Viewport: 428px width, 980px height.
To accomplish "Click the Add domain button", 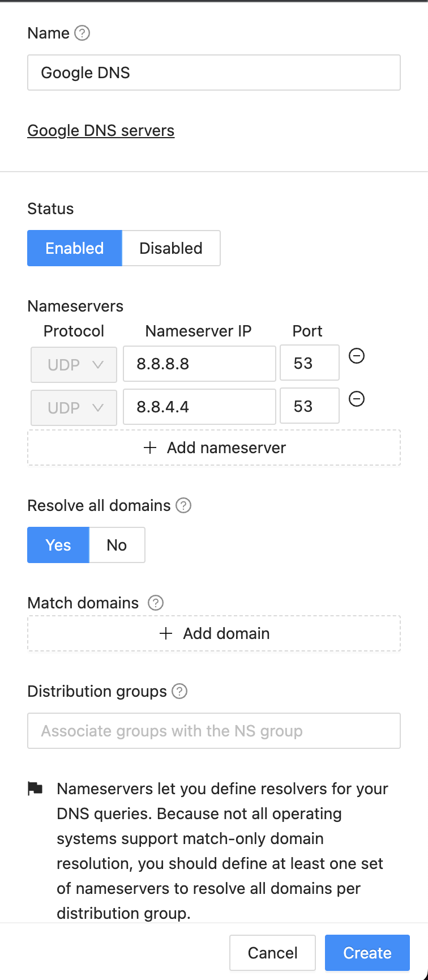I will pos(213,633).
